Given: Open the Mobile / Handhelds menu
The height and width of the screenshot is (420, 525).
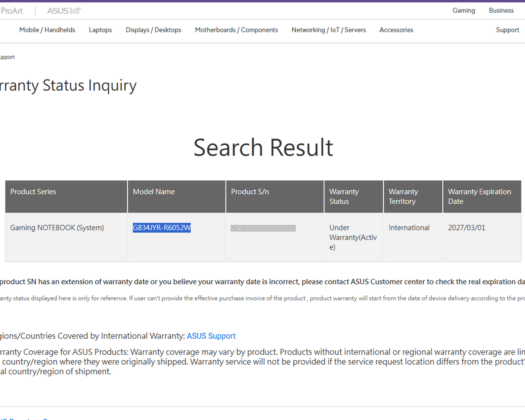Looking at the screenshot, I should [x=47, y=30].
